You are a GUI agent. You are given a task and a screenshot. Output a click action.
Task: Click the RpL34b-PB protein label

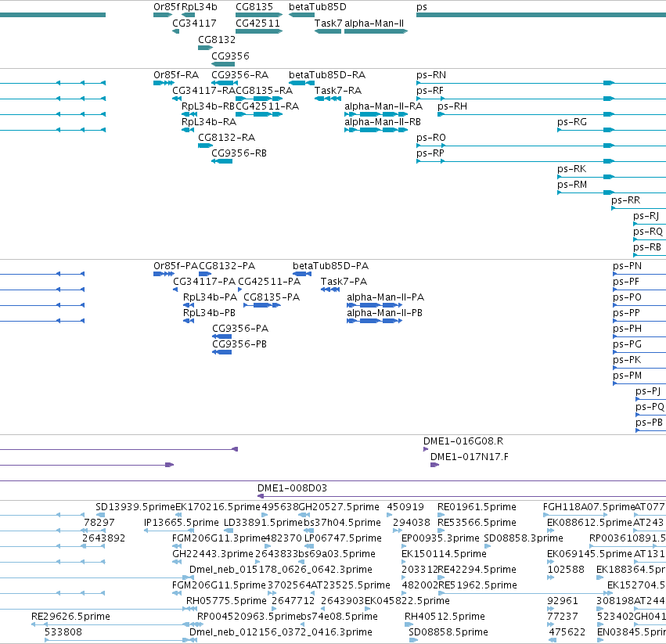tap(209, 313)
